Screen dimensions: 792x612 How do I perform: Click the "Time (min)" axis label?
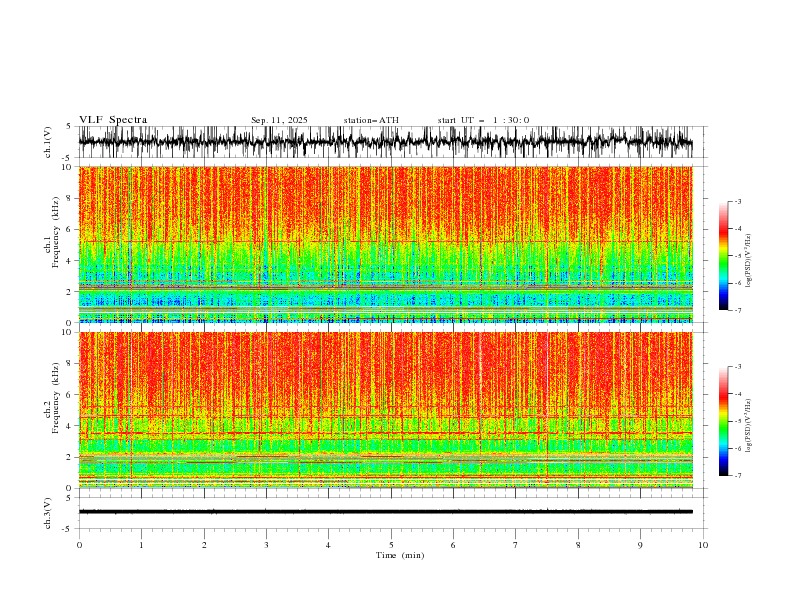click(400, 555)
